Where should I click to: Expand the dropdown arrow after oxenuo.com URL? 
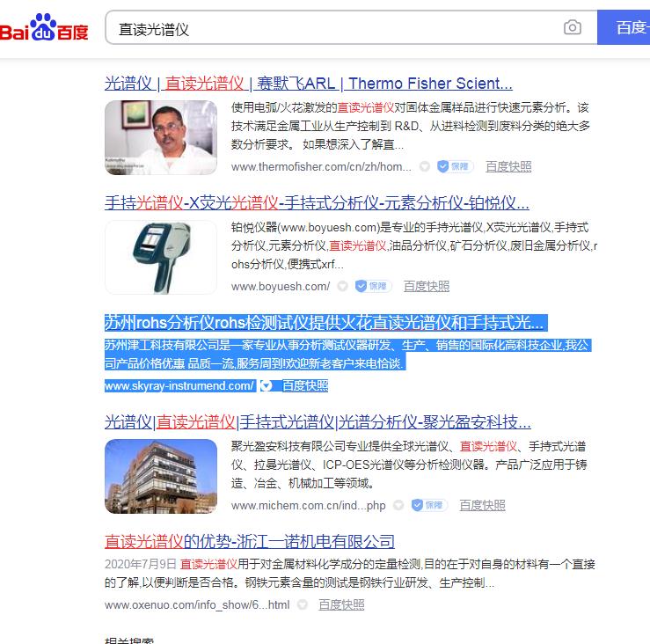303,604
